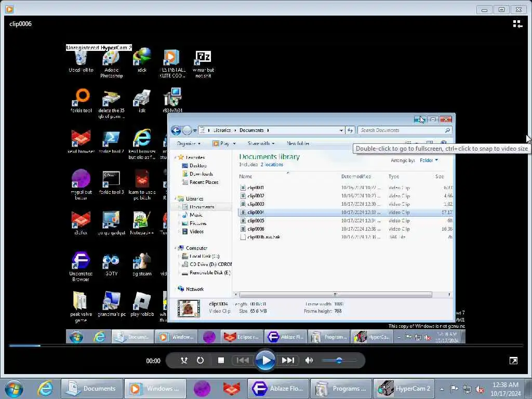Click the Play menu in the recorded Explorer
Screen dimensions: 532x399
(x=224, y=143)
